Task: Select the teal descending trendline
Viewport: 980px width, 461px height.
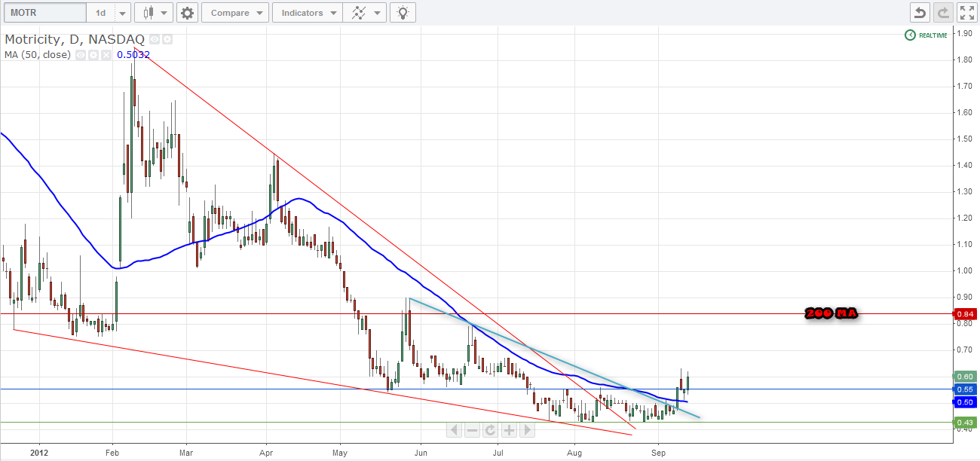Action: tap(555, 358)
